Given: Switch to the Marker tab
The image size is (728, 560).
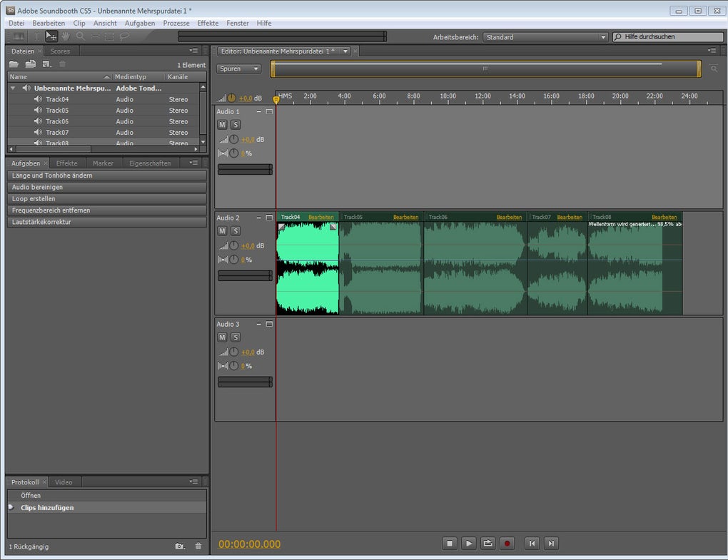Looking at the screenshot, I should pyautogui.click(x=103, y=163).
